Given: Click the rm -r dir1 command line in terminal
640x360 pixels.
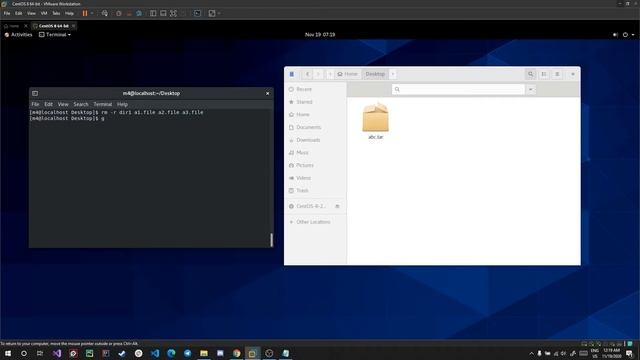Looking at the screenshot, I should tap(116, 112).
